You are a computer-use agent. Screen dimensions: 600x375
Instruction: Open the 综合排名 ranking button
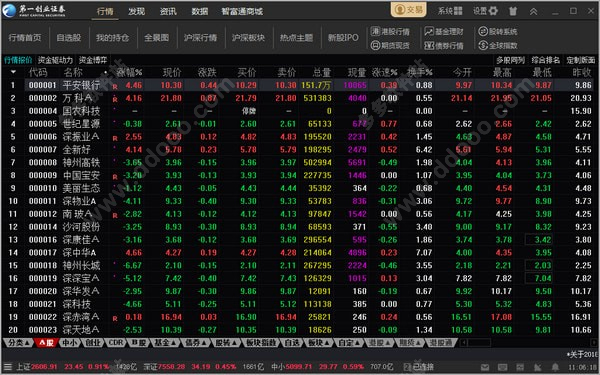tap(545, 60)
